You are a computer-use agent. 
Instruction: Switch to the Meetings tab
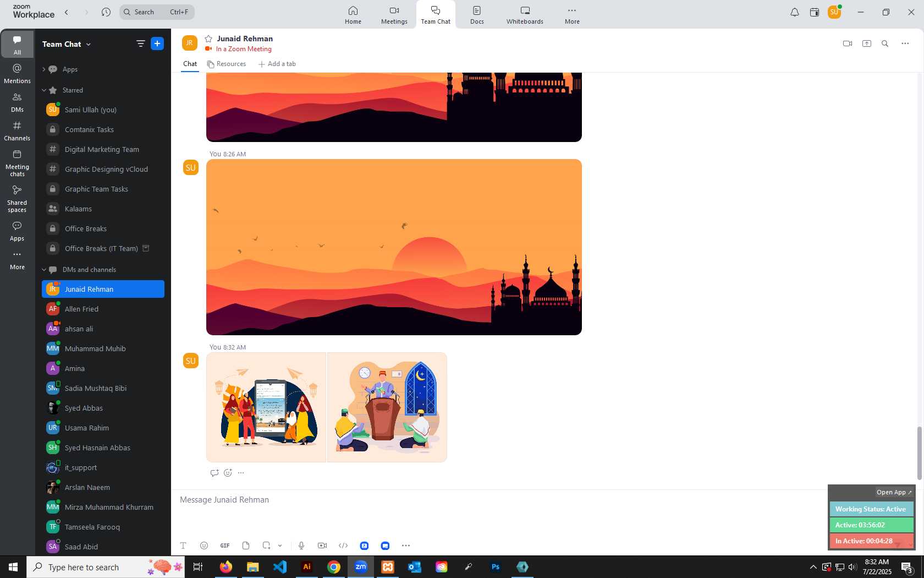394,15
